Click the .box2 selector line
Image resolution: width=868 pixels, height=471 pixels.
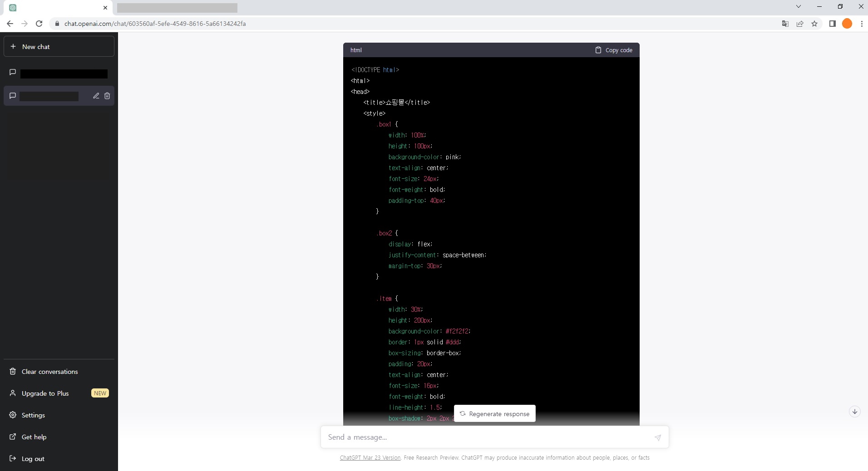point(387,233)
